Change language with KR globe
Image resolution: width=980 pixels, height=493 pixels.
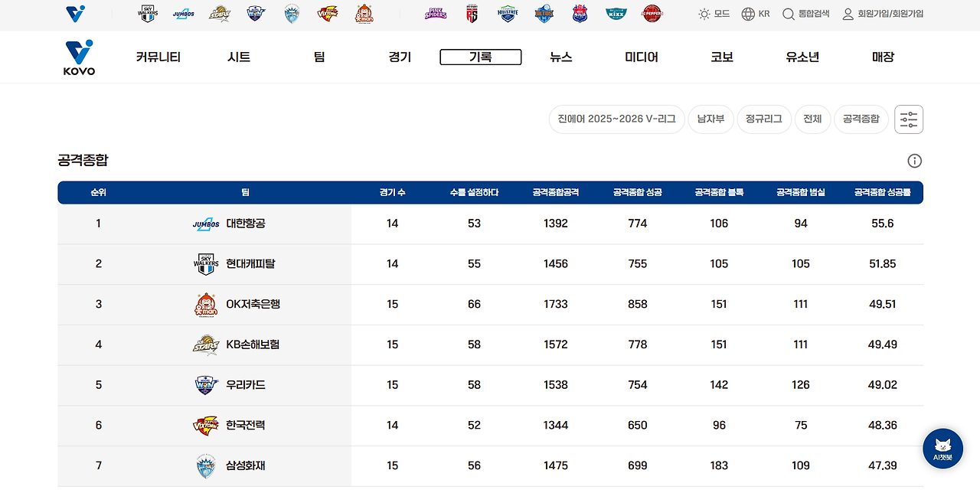754,14
